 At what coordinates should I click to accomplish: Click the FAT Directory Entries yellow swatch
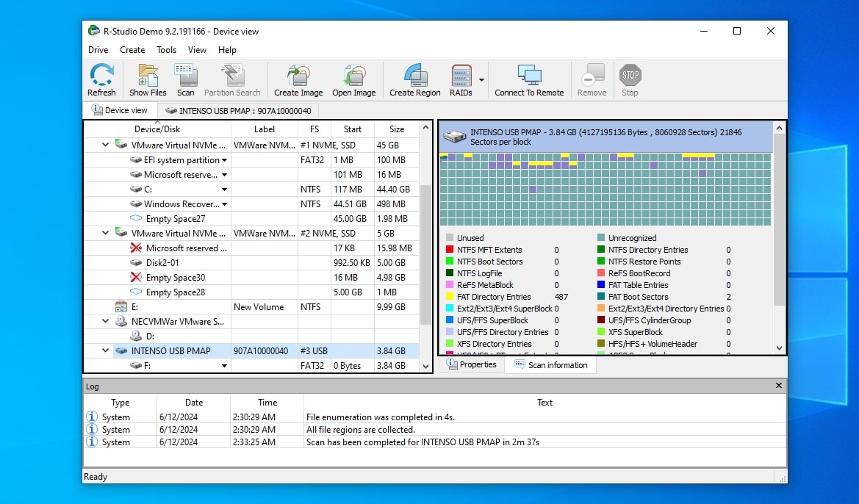450,297
